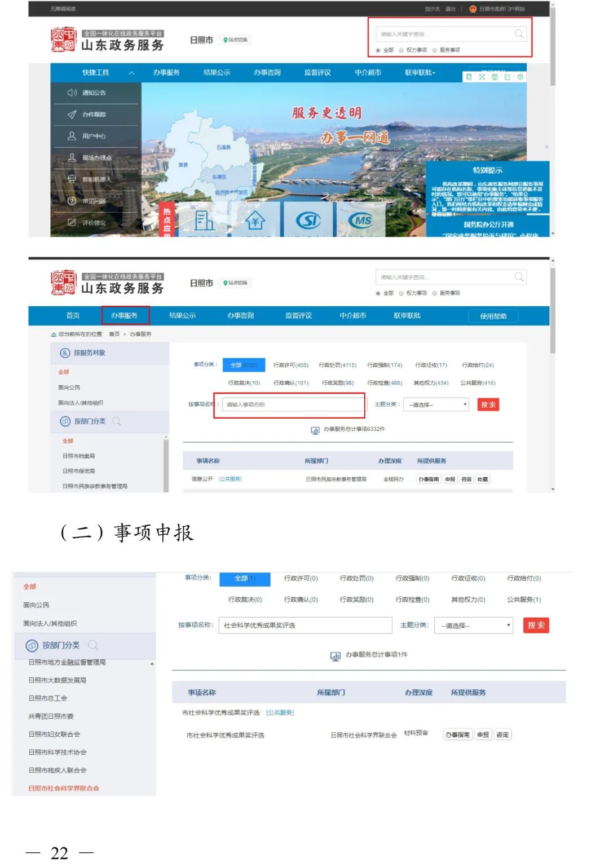Open 中介超市 tab in middle screenshot nav
The width and height of the screenshot is (609, 868).
click(352, 316)
